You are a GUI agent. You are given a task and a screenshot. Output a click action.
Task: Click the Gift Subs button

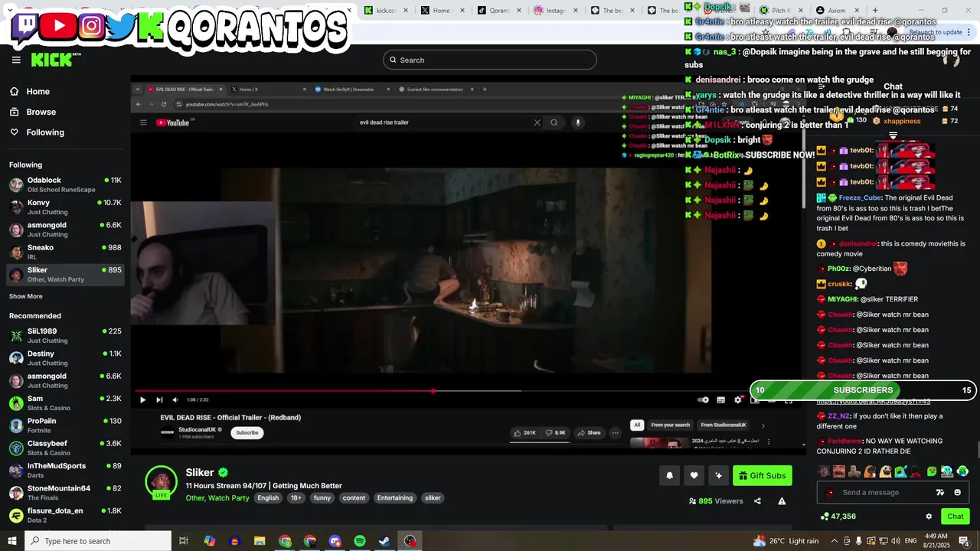click(762, 476)
